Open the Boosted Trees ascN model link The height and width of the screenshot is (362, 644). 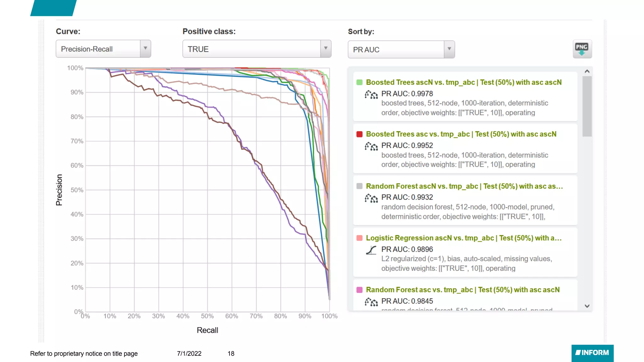[x=464, y=82]
